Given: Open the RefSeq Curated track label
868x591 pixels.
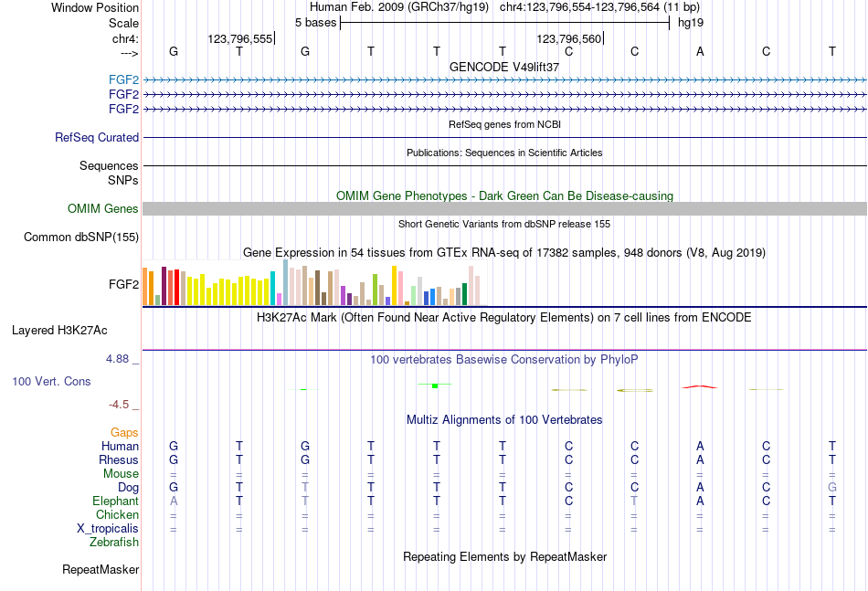Looking at the screenshot, I should tap(97, 137).
